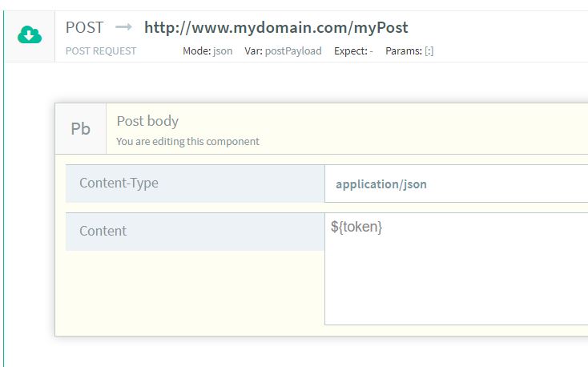This screenshot has height=367, width=588.
Task: Click the application/json field
Action: point(457,183)
